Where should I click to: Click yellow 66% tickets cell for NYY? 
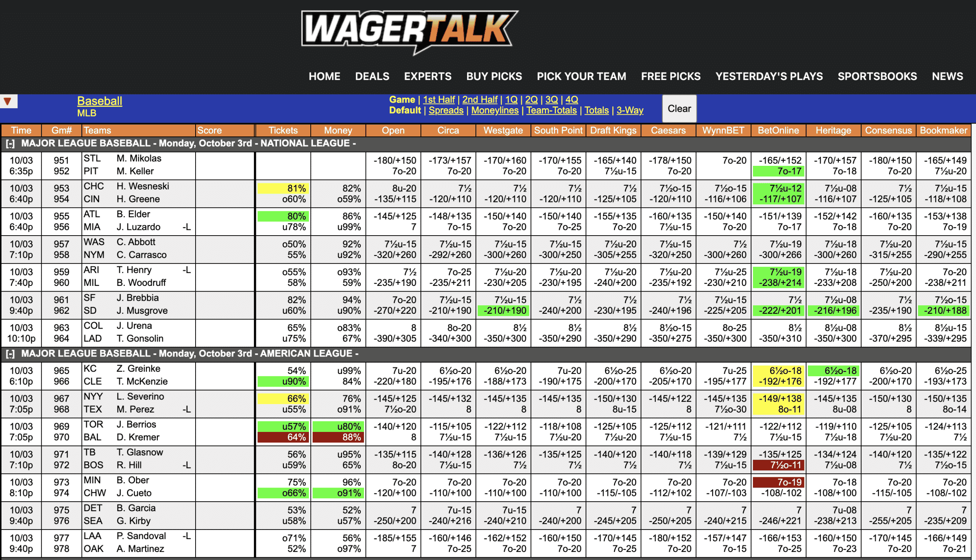pos(283,399)
